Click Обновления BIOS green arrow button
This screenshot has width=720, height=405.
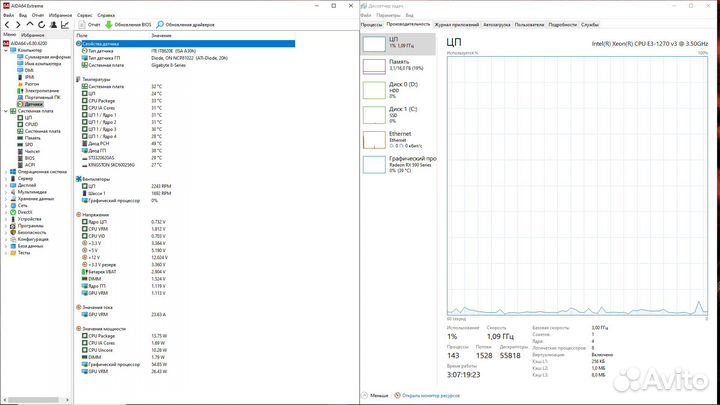(128, 25)
